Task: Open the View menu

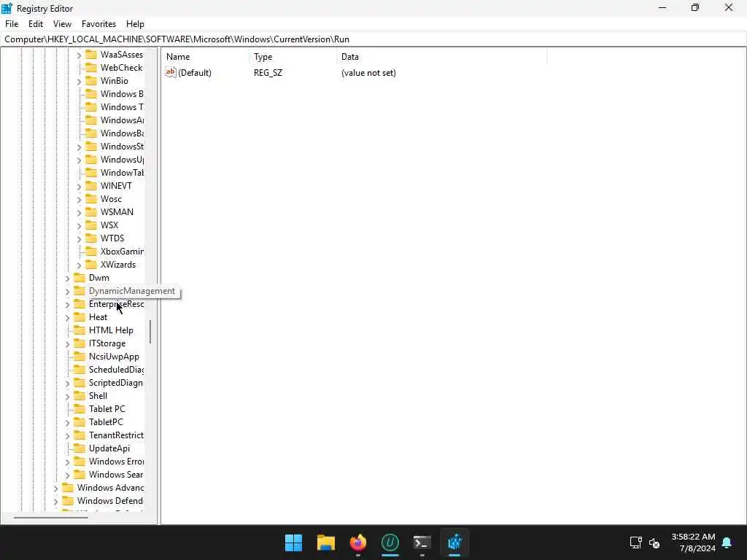Action: [62, 24]
